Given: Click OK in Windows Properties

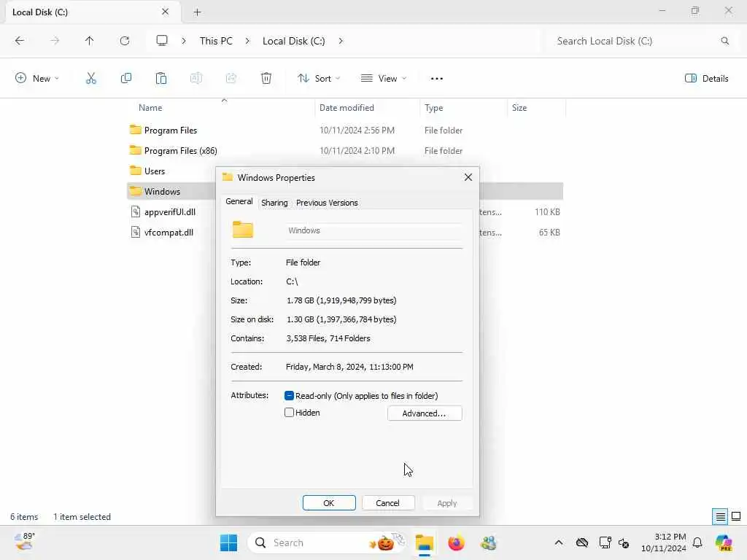Looking at the screenshot, I should point(329,503).
